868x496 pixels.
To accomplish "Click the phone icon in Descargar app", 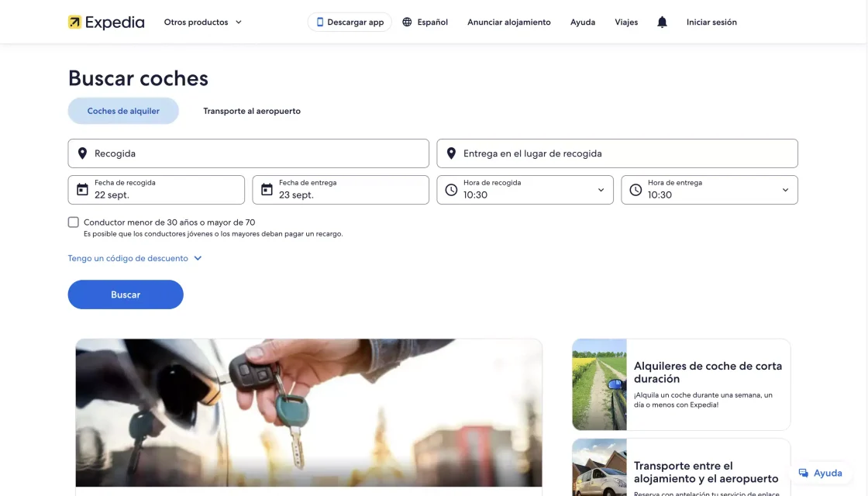I will pyautogui.click(x=320, y=22).
